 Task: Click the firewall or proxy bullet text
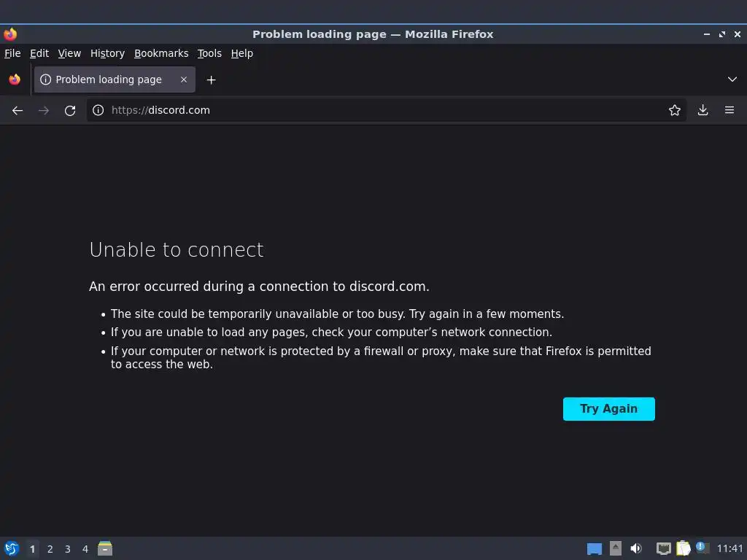(381, 357)
